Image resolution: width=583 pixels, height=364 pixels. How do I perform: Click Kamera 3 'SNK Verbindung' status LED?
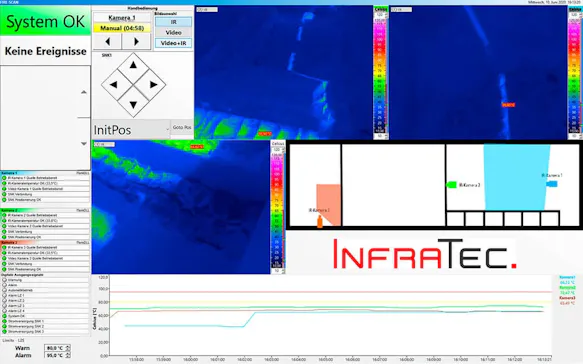pos(4,264)
